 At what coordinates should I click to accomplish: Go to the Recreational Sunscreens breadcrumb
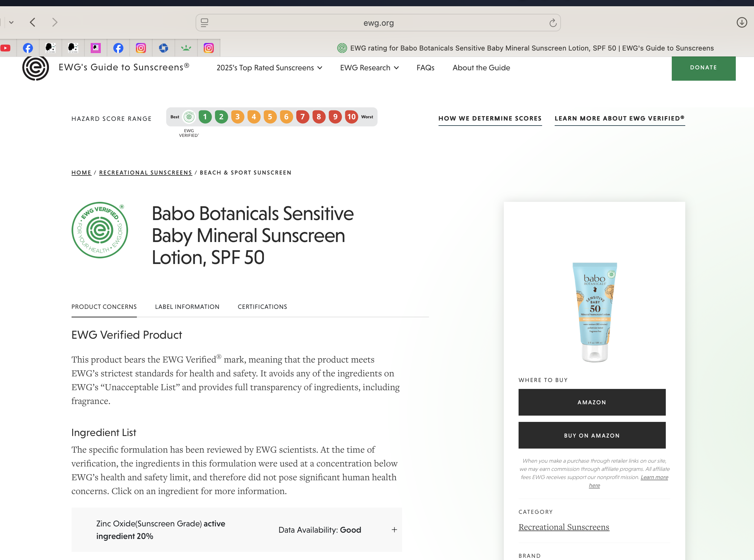click(145, 173)
